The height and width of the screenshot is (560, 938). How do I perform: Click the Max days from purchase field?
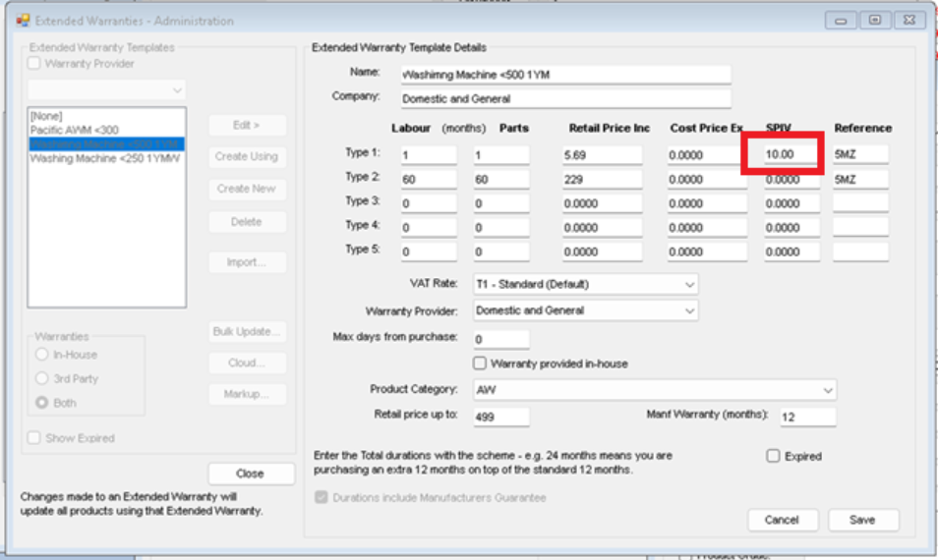coord(501,340)
